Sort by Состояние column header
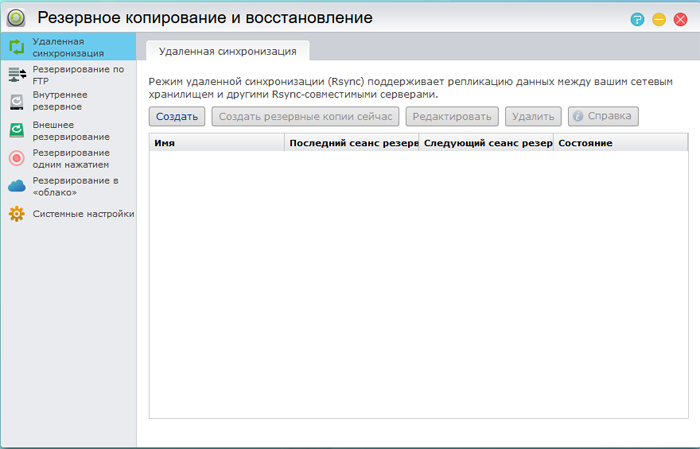This screenshot has height=449, width=700. 621,143
